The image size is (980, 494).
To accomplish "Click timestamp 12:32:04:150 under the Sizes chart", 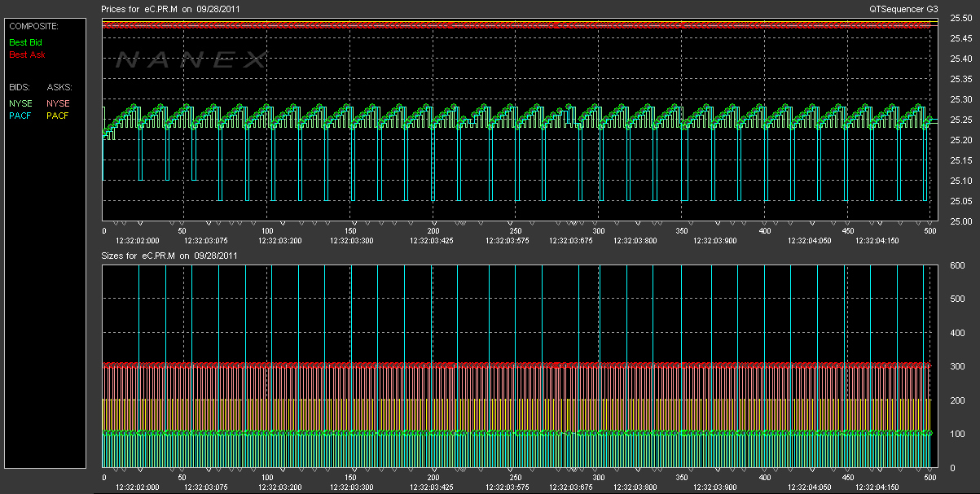I will tap(877, 487).
